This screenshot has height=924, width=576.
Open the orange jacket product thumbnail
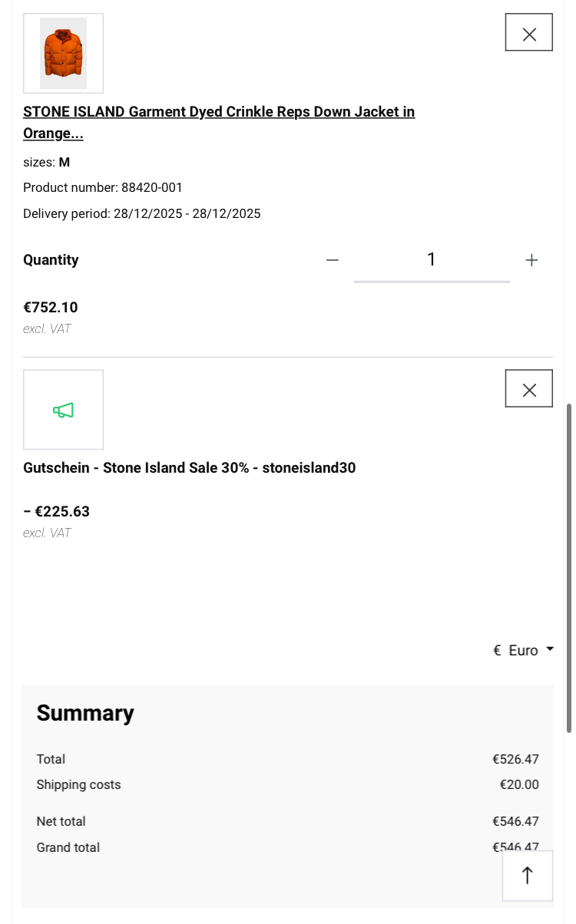63,53
